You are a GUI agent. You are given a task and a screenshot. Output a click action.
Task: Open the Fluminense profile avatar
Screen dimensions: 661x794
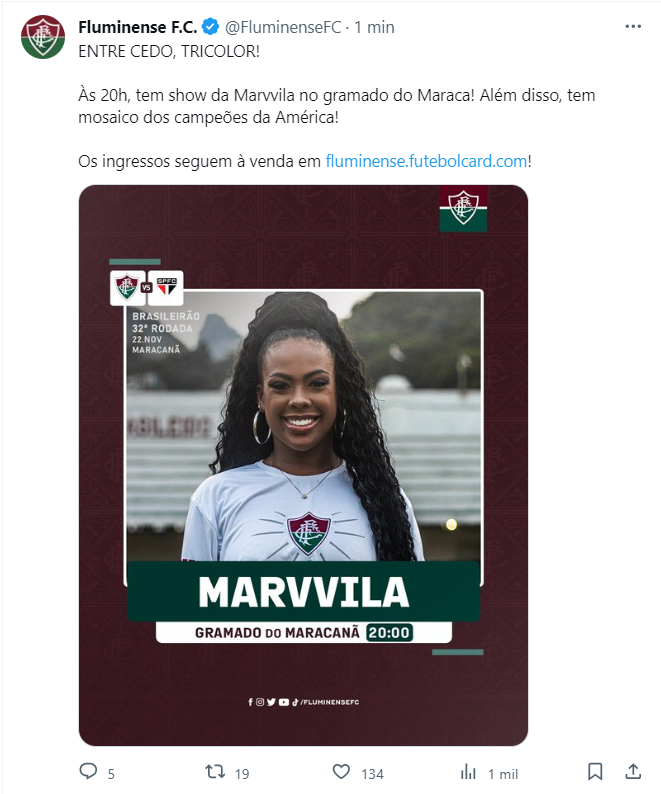tap(43, 37)
